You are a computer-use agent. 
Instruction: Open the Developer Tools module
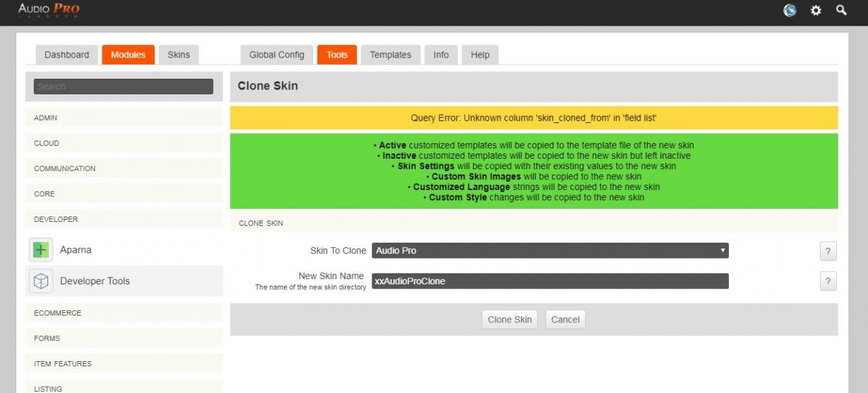coord(124,281)
